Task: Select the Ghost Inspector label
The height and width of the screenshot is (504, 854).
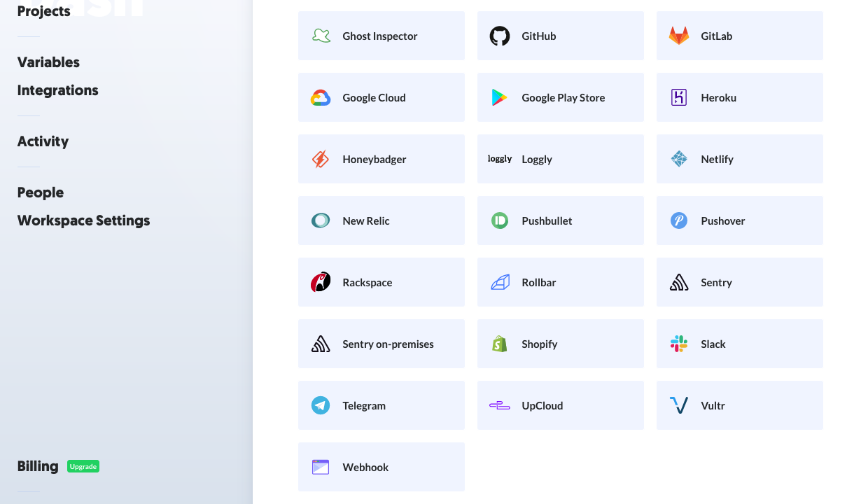Action: click(380, 36)
